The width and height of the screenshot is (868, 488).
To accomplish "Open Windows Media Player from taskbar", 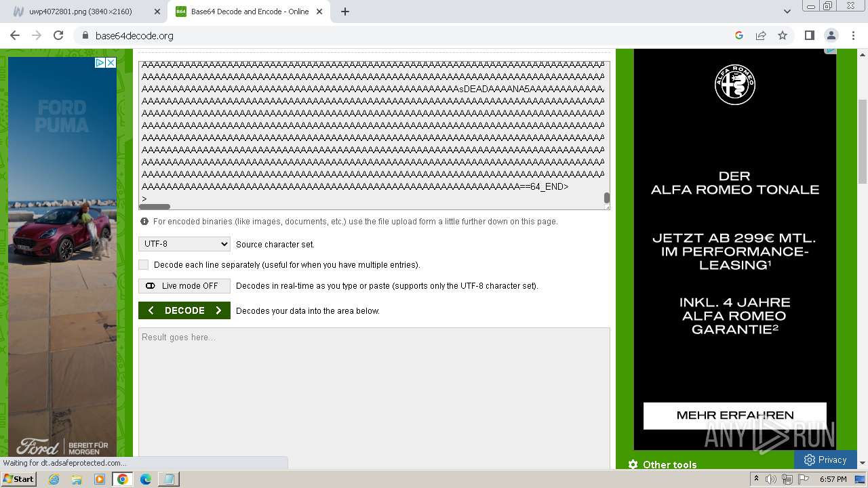I will [100, 479].
